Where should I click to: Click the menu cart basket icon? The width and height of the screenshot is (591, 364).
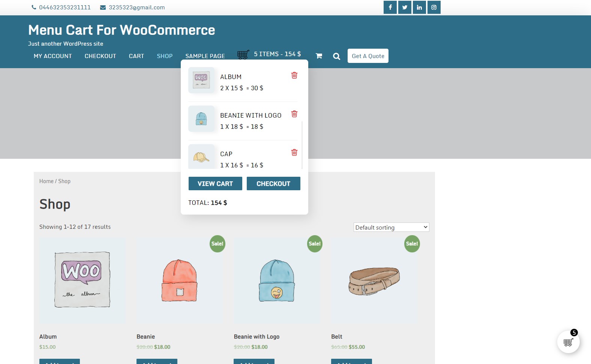click(243, 55)
